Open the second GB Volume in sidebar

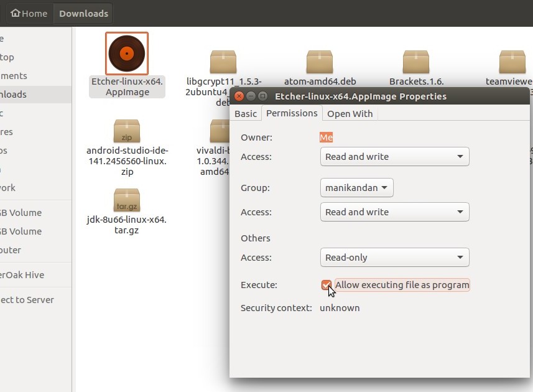35,231
